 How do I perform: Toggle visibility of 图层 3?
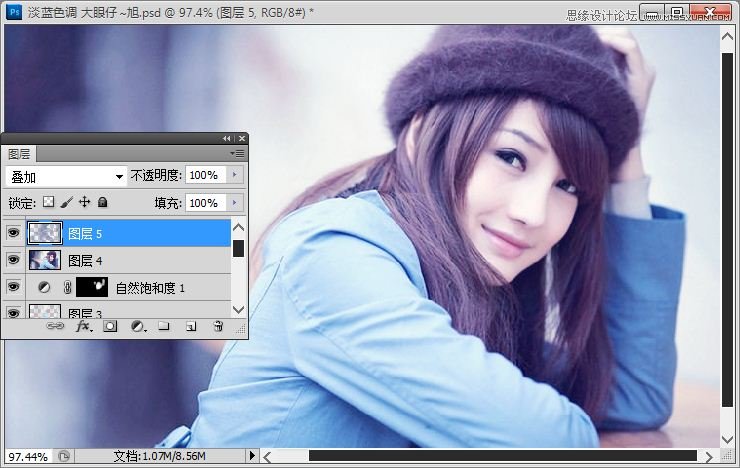[x=13, y=312]
